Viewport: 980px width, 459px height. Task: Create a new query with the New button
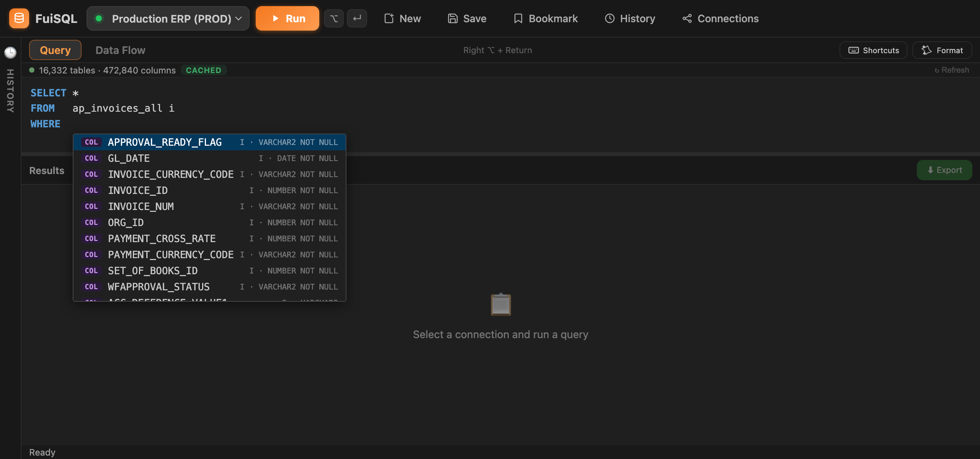tap(402, 18)
